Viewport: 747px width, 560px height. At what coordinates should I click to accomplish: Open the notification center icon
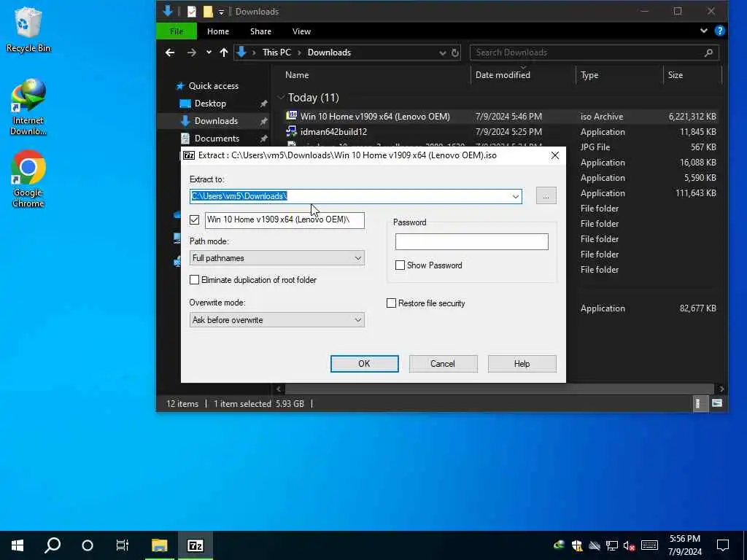pos(723,545)
